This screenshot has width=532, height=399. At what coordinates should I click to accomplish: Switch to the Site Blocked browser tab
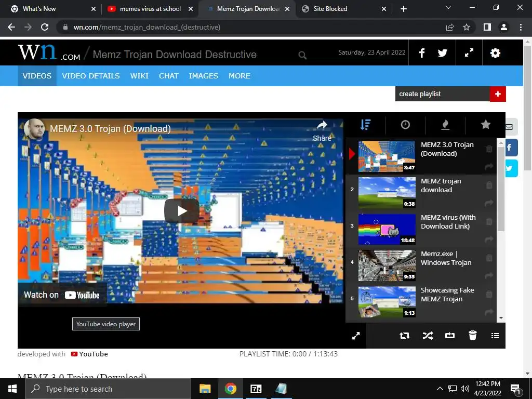pyautogui.click(x=344, y=9)
